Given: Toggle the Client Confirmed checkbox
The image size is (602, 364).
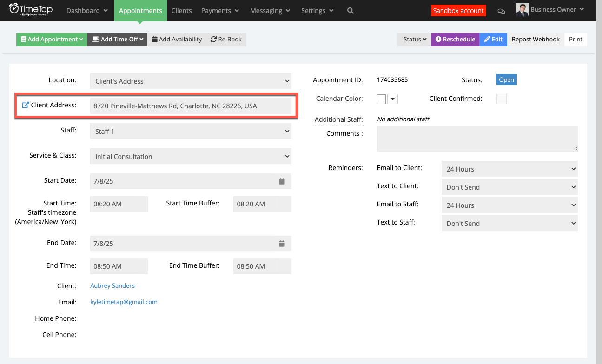Looking at the screenshot, I should (x=501, y=99).
